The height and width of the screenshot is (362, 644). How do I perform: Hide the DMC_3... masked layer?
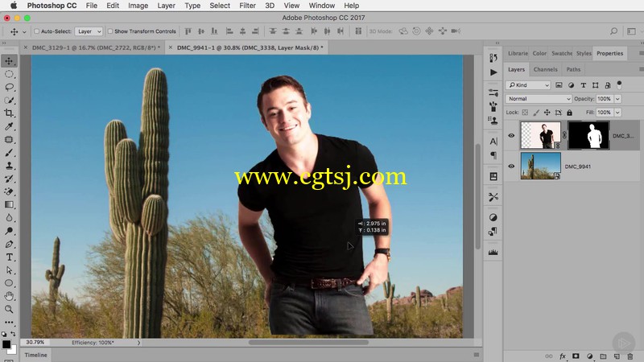(511, 135)
